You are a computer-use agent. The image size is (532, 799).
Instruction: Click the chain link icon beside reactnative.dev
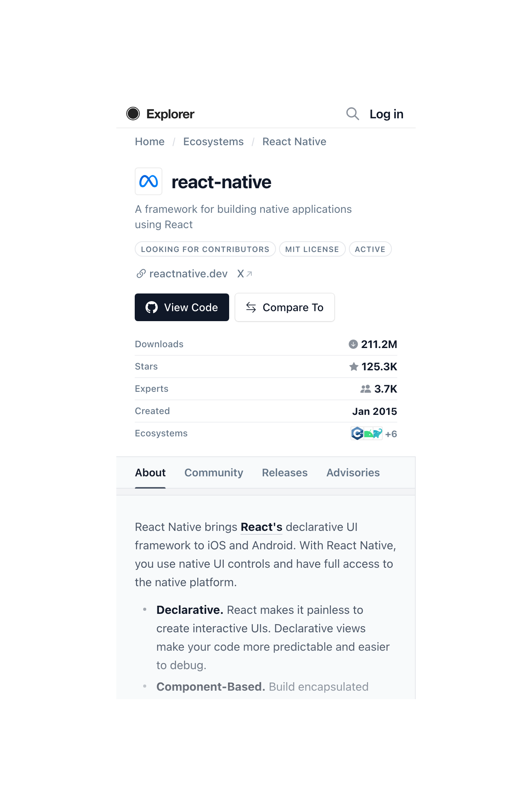(x=141, y=274)
